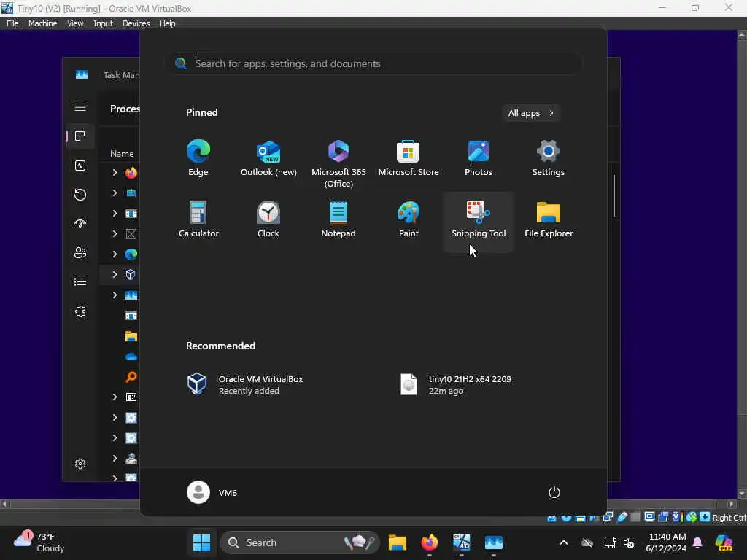Open Task Manager settings gear
The image size is (747, 560).
click(80, 464)
